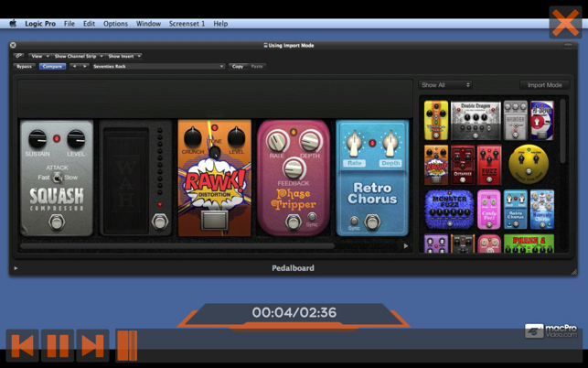Select next preset arrow

tap(85, 67)
